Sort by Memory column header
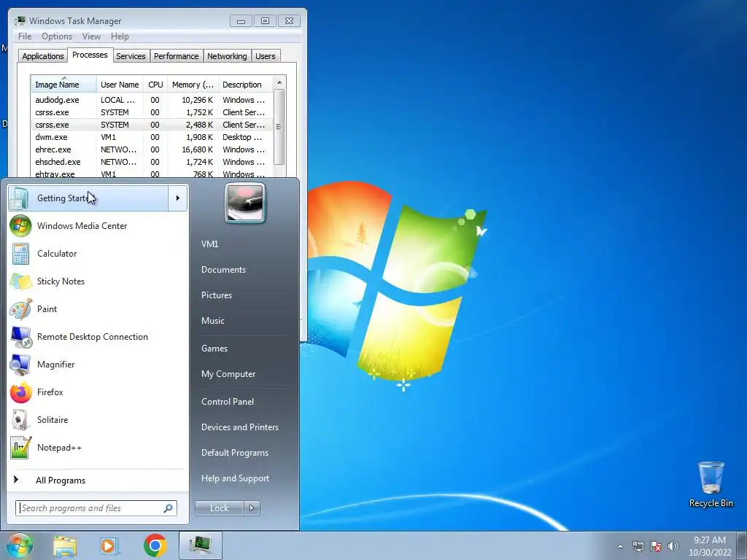747x560 pixels. pyautogui.click(x=193, y=85)
